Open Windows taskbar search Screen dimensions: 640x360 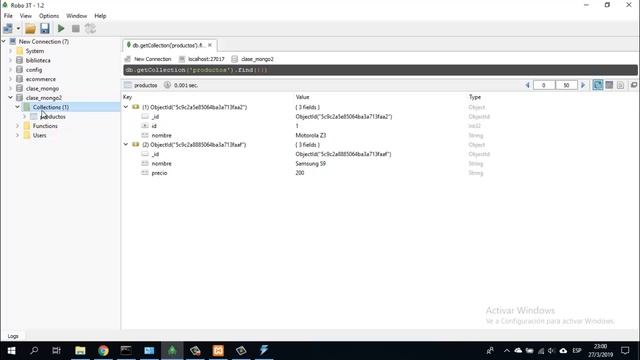click(x=34, y=351)
